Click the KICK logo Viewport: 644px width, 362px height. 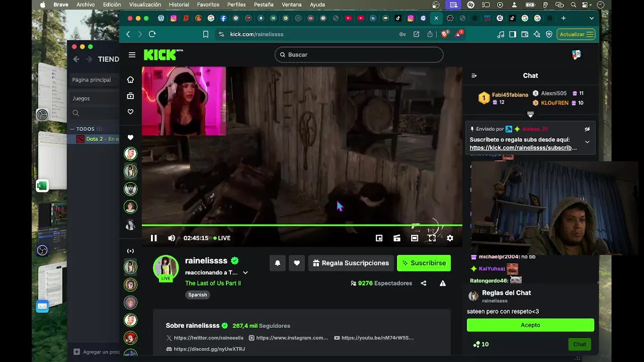(160, 55)
